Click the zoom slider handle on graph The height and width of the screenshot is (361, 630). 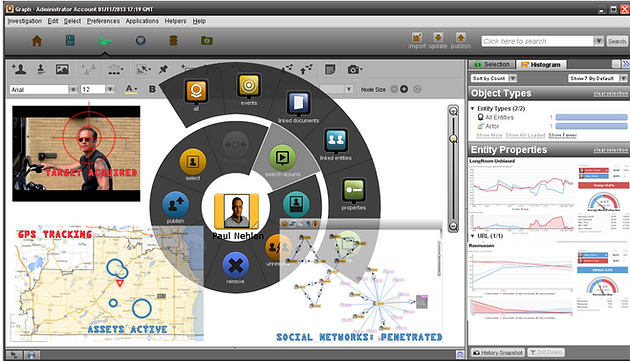454,139
